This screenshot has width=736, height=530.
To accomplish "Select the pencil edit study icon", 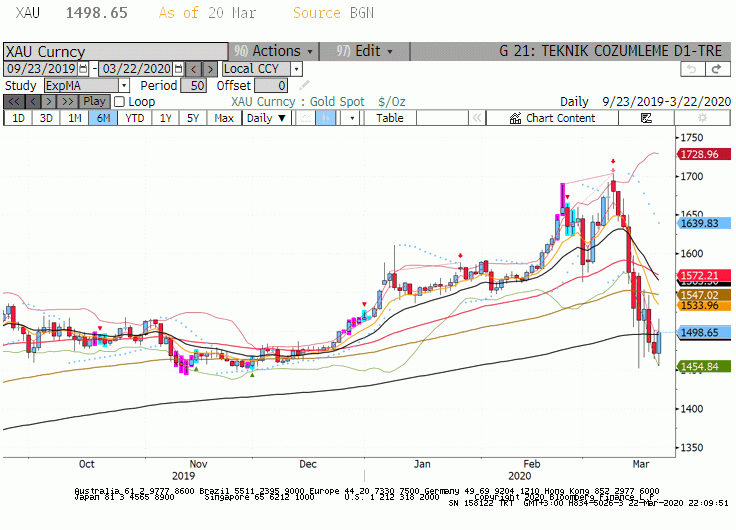I will [304, 85].
